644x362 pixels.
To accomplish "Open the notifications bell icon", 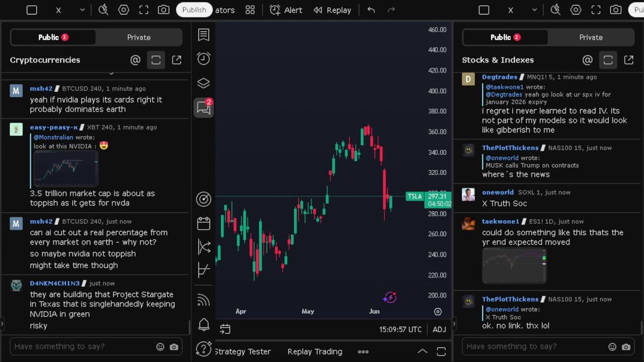I will click(x=203, y=325).
